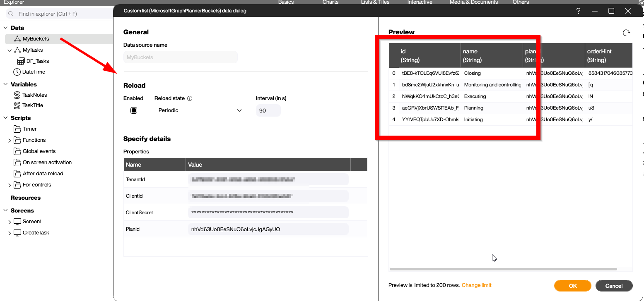Open the Media & Documents tab
Viewport: 644px width, 301px height.
474,2
